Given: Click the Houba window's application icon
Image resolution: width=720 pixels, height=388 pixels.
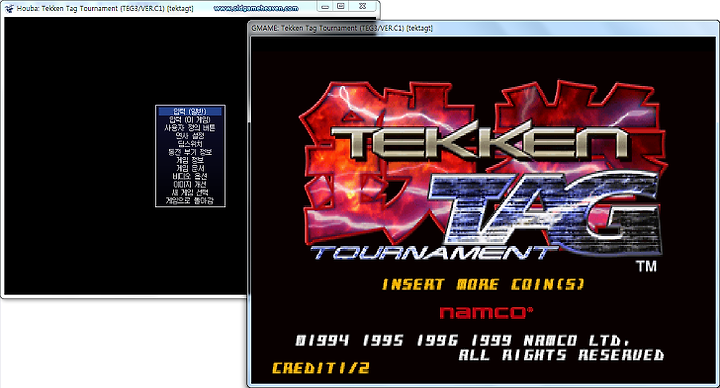Looking at the screenshot, I should click(9, 8).
